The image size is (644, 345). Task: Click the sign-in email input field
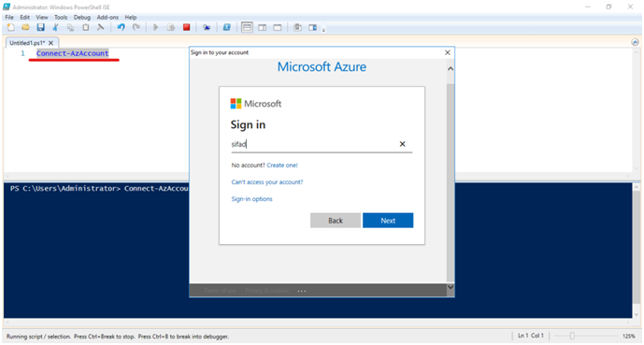tap(322, 144)
